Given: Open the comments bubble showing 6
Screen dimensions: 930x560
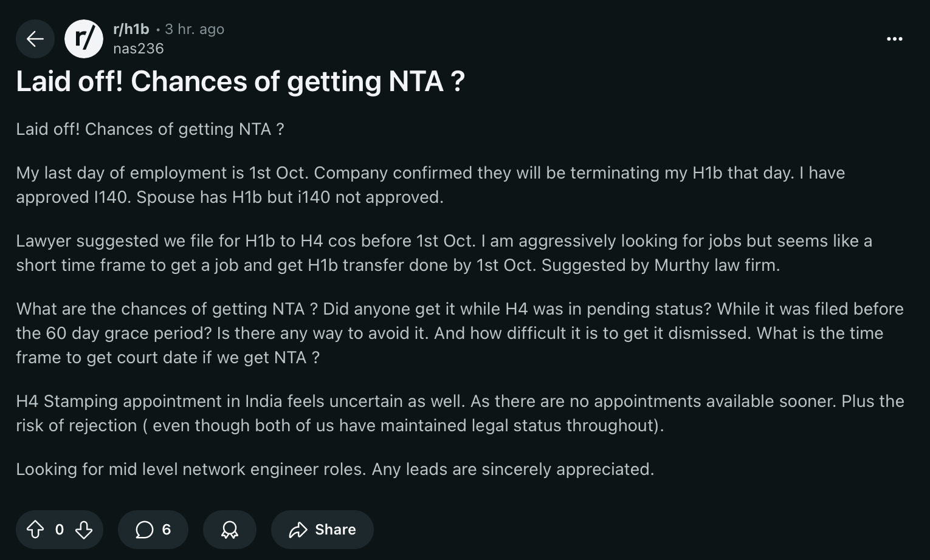Looking at the screenshot, I should 153,530.
